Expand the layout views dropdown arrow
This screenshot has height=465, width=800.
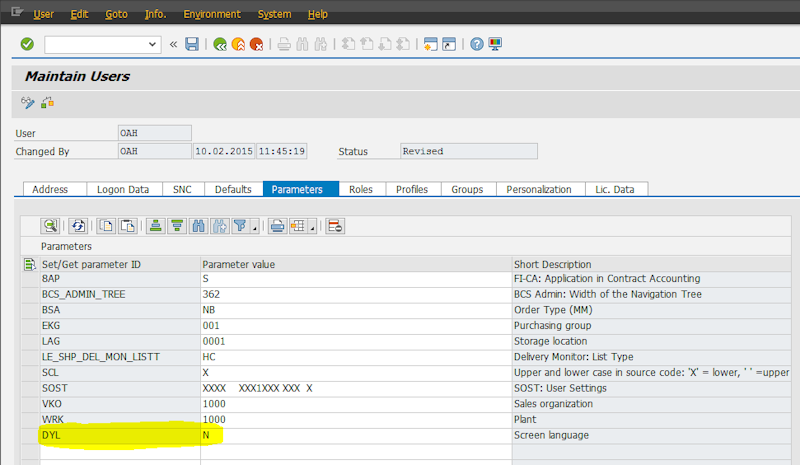point(312,228)
